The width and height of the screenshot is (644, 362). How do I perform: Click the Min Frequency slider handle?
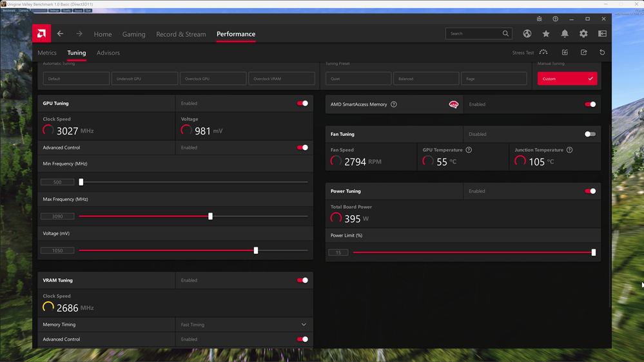pyautogui.click(x=81, y=182)
